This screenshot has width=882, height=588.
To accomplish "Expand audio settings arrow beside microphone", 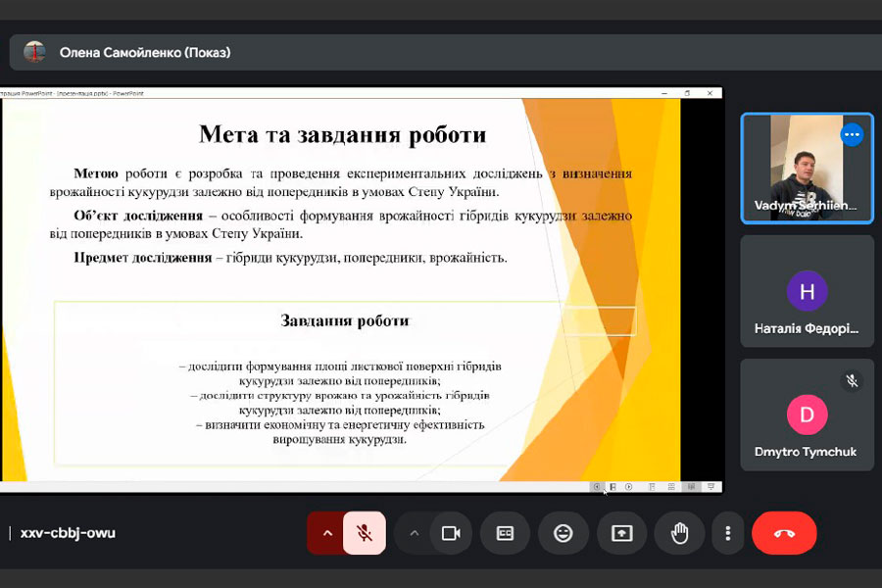I will coord(327,533).
